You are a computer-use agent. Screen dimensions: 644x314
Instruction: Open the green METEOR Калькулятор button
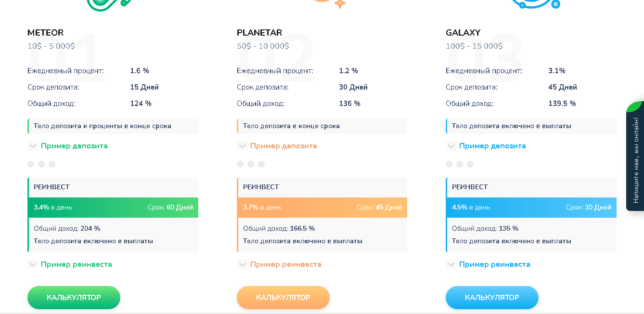(x=74, y=298)
